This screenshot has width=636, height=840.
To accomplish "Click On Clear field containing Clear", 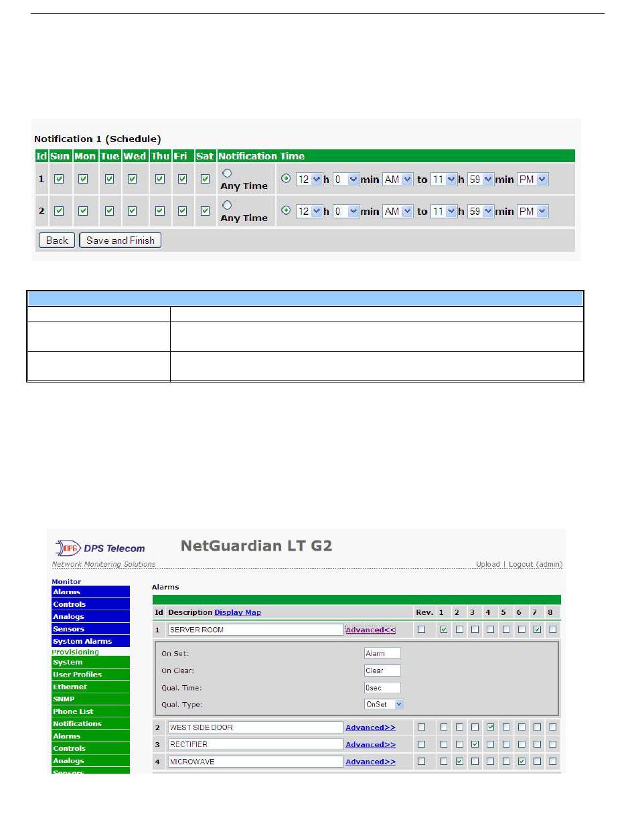I will [382, 671].
